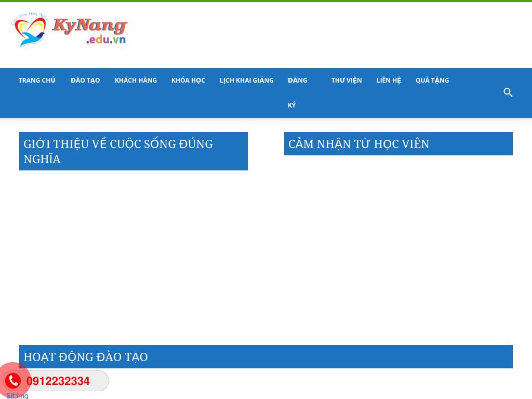The height and width of the screenshot is (399, 532).
Task: Click the Cảm Nhận Từ Học Viên heading
Action: pos(358,144)
